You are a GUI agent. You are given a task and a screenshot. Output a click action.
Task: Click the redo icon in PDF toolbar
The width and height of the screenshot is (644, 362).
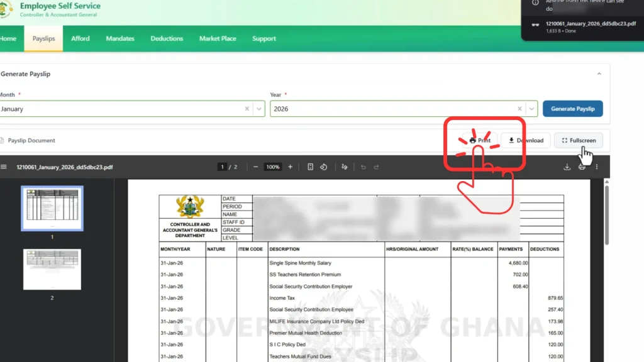point(376,167)
